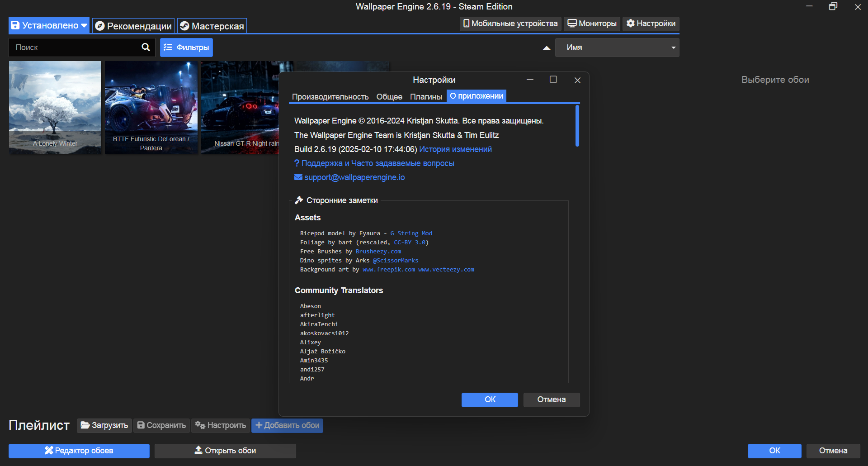Open the sort by Name dropdown
The width and height of the screenshot is (868, 466).
[617, 48]
